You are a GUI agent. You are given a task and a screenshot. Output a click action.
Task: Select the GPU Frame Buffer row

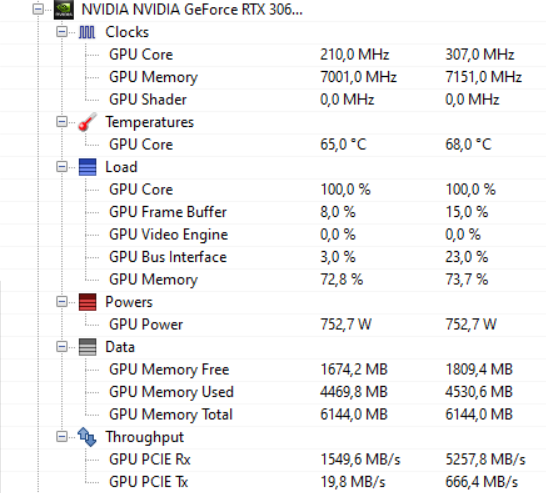pyautogui.click(x=273, y=212)
